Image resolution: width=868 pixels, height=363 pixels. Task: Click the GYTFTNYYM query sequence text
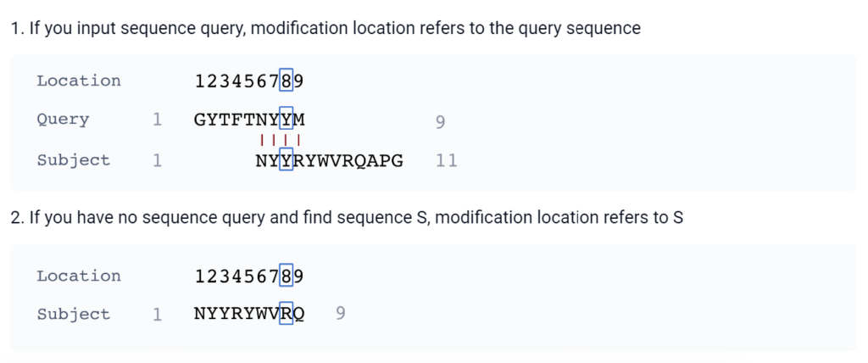coord(249,120)
